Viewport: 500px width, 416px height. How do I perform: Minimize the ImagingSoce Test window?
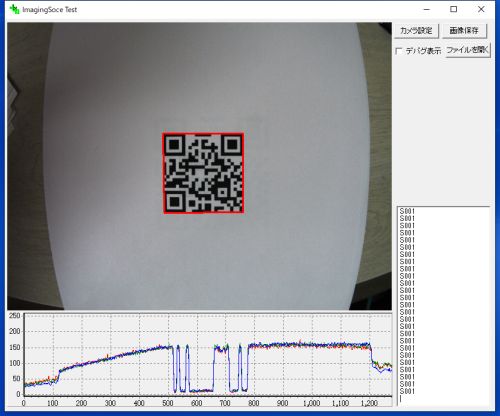tap(426, 9)
